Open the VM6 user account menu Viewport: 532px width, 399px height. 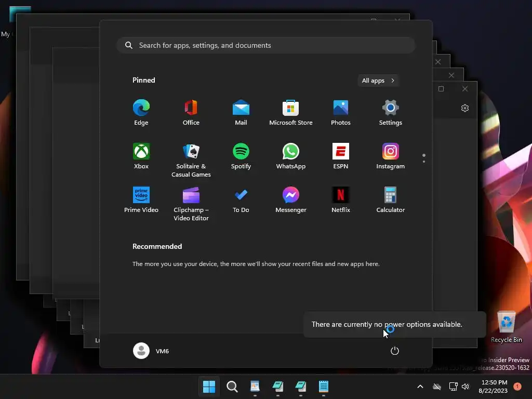[151, 351]
